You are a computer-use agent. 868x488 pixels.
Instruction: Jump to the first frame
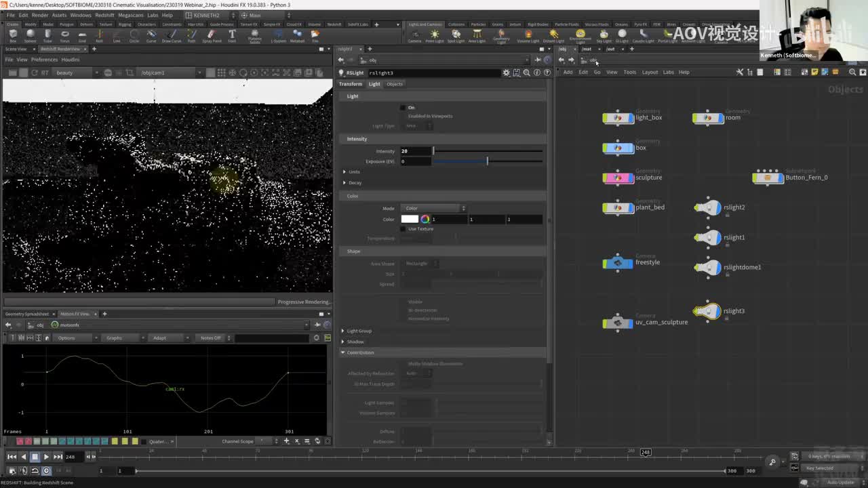point(12,457)
